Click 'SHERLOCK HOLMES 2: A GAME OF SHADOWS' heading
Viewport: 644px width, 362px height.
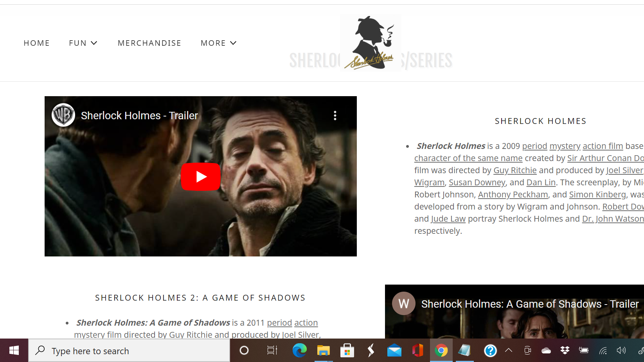200,298
